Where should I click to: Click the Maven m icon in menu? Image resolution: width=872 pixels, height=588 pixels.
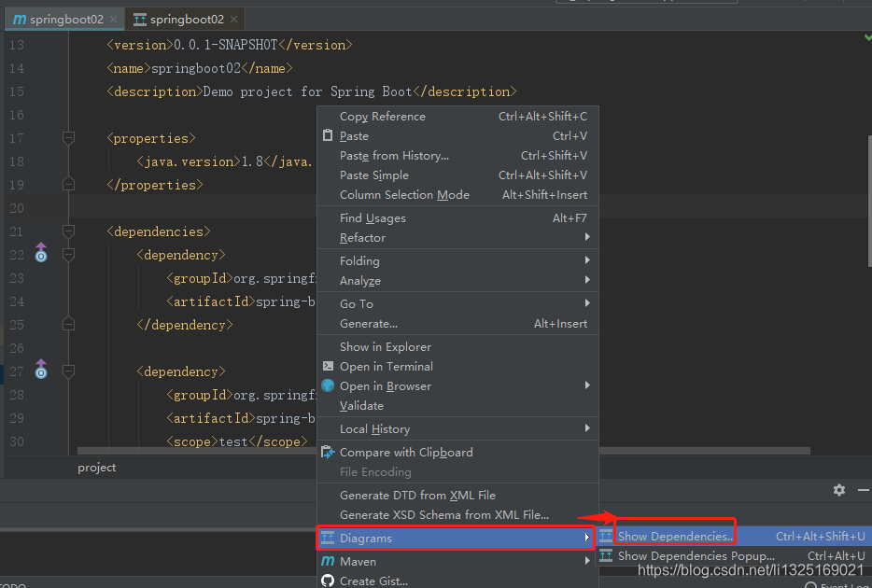(328, 561)
